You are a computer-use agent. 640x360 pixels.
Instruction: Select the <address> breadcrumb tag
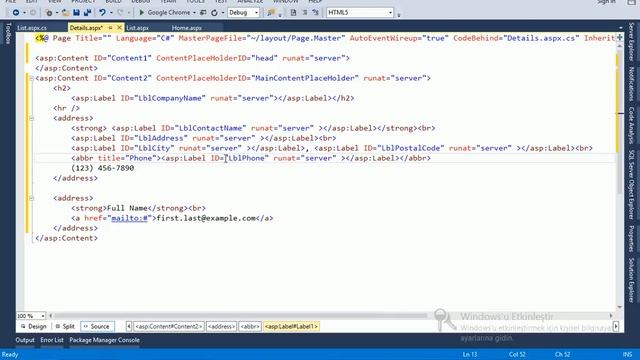pyautogui.click(x=221, y=327)
